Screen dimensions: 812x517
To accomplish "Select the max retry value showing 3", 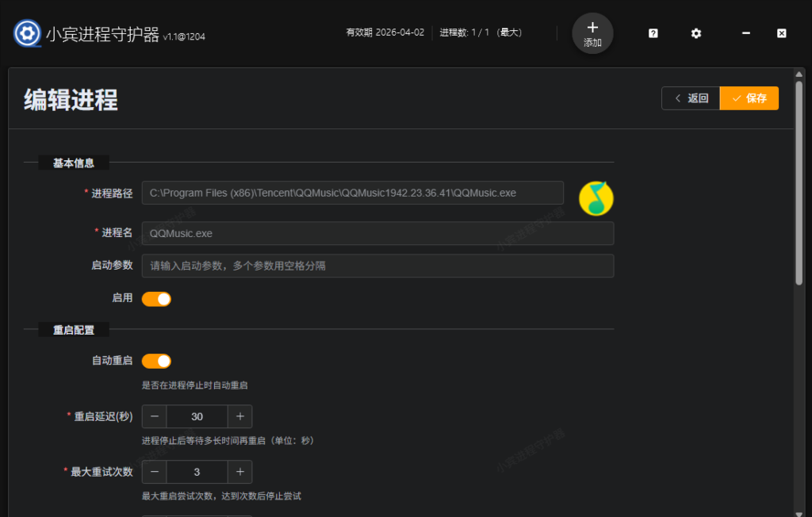I will 197,472.
